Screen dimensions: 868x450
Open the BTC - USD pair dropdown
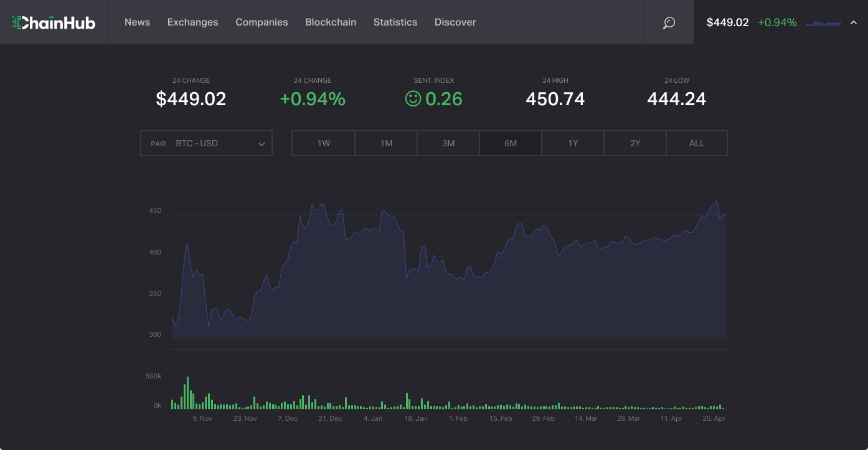(x=206, y=143)
